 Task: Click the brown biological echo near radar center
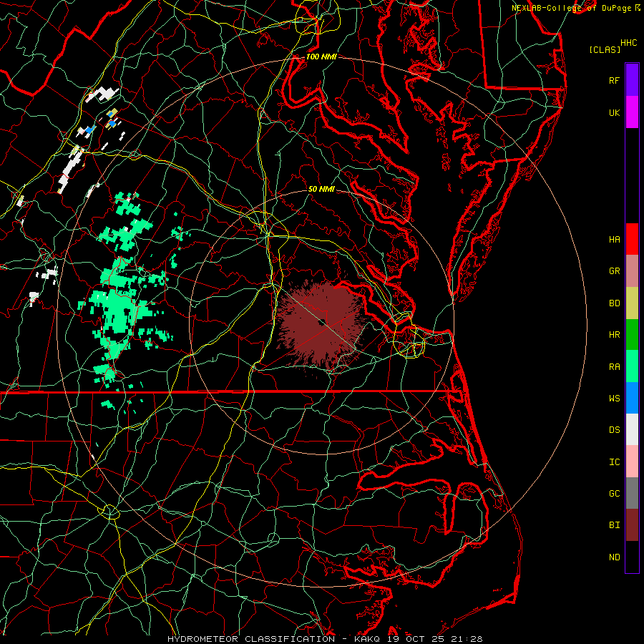pos(320,324)
